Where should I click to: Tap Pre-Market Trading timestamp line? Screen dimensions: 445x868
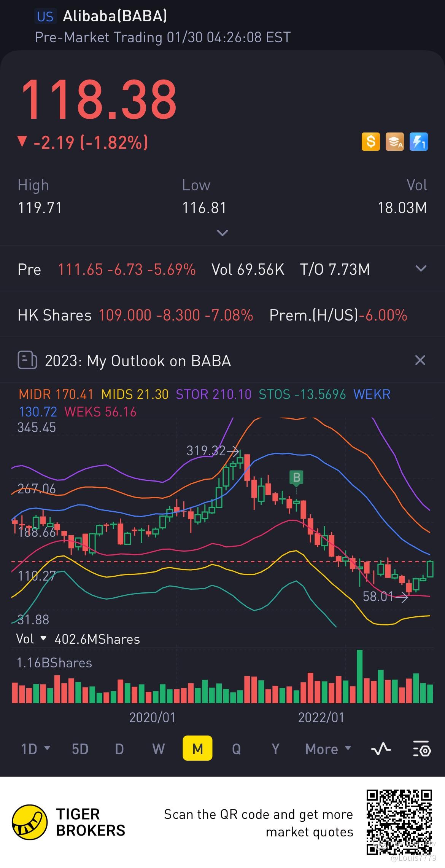(163, 37)
